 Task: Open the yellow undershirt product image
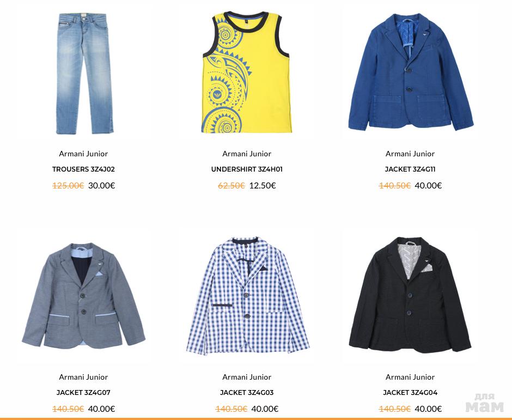247,72
